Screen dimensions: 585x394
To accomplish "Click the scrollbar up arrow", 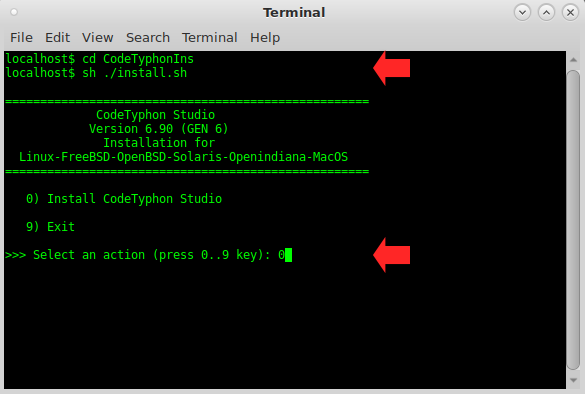I will click(573, 60).
